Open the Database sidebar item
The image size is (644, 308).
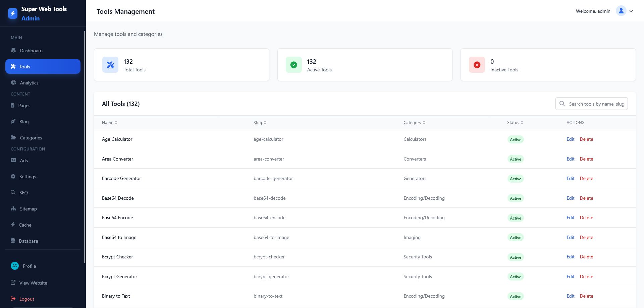[x=43, y=241]
